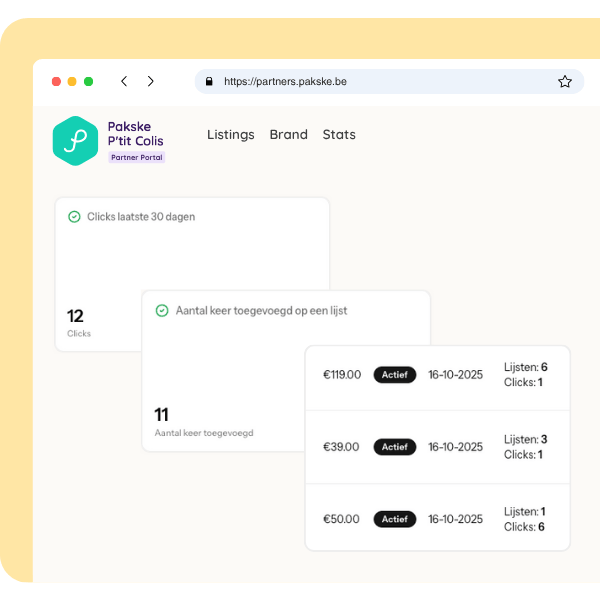Click the green maximize window dot

88,82
